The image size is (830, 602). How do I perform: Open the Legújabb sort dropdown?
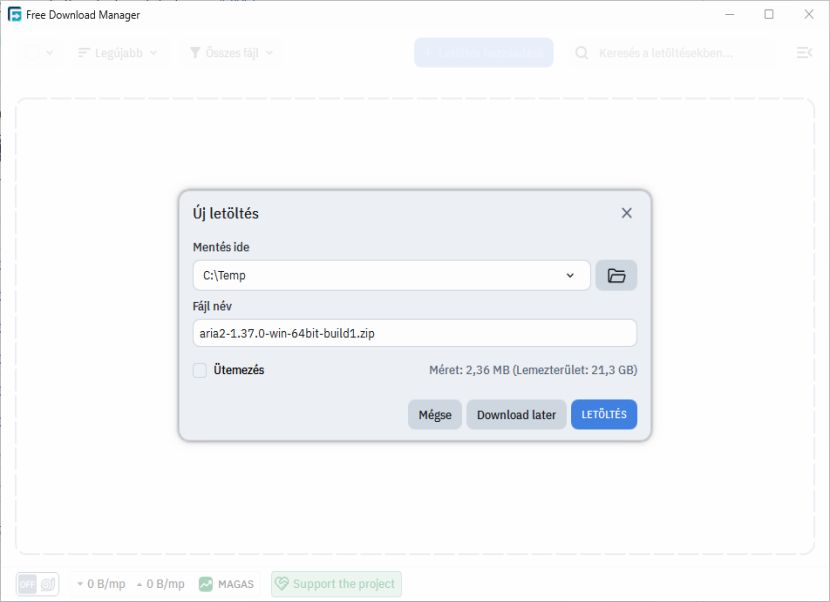(118, 53)
